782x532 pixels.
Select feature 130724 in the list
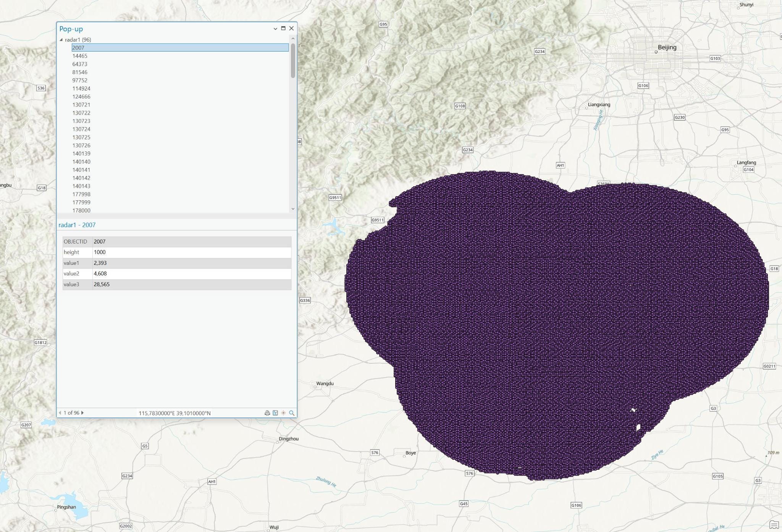[81, 129]
